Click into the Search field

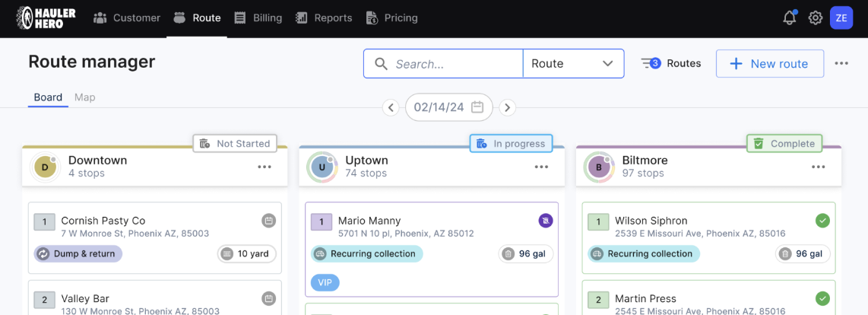443,63
